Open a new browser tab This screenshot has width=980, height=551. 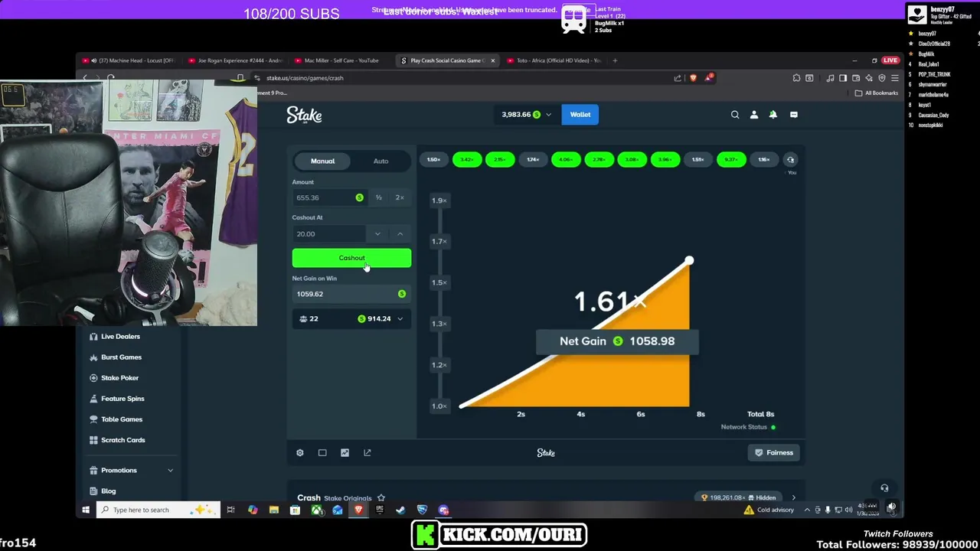(615, 60)
